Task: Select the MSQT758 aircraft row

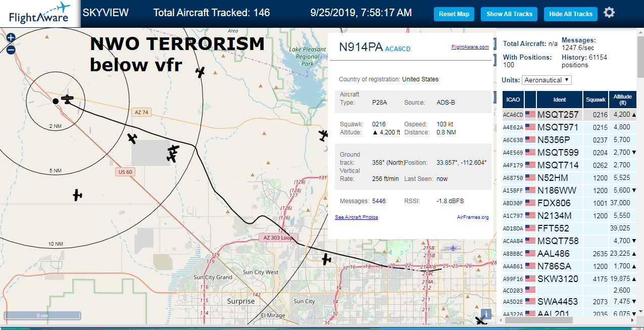Action: pos(569,241)
